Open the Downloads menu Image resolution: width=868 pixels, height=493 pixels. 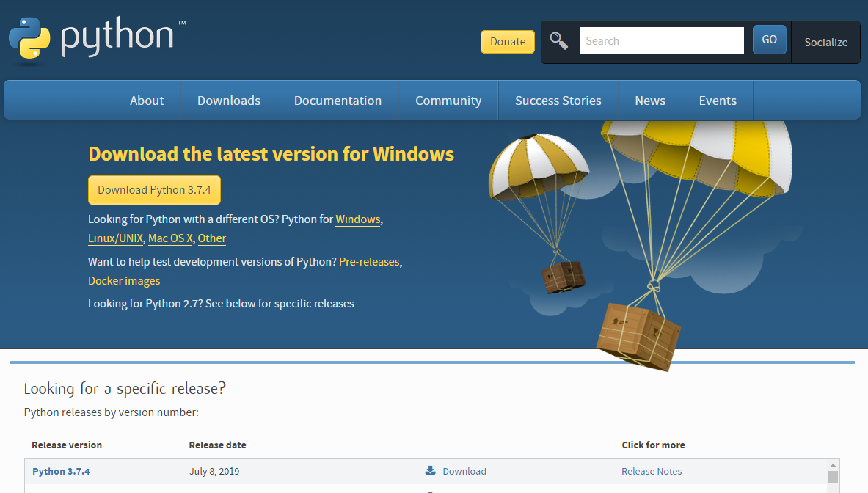(228, 100)
